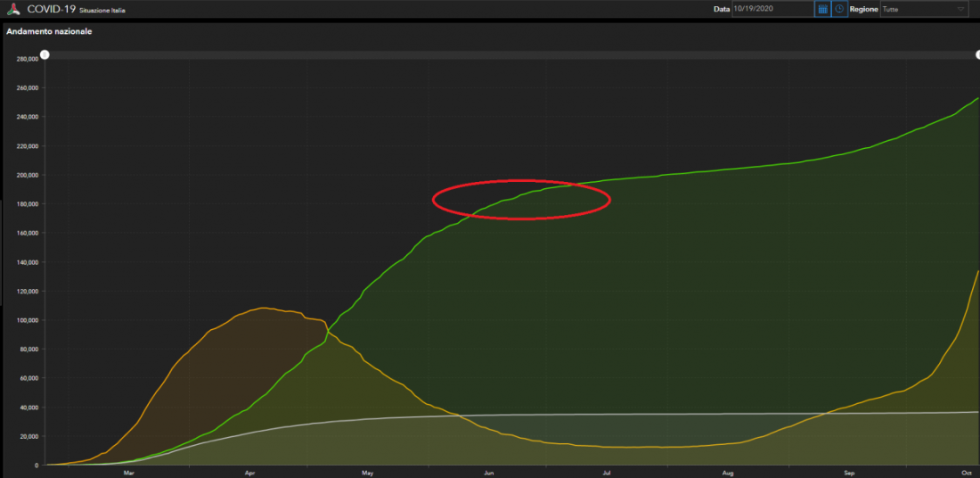
Task: Click the COVID-19 dashboard title
Action: (52, 9)
